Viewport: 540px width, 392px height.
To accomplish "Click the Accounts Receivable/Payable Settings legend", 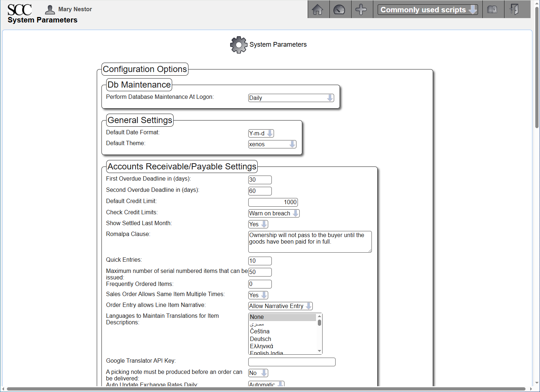I will coord(182,167).
